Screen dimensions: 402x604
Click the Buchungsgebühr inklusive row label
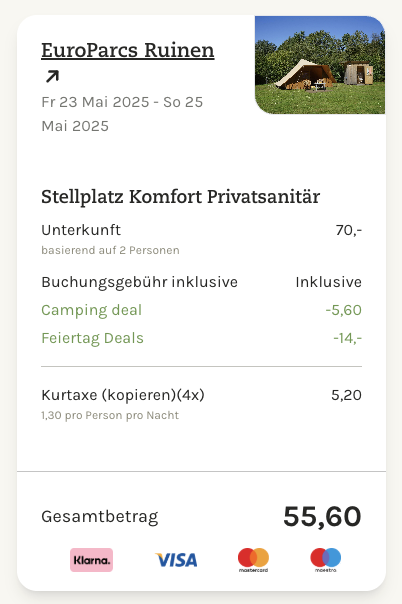(x=139, y=282)
